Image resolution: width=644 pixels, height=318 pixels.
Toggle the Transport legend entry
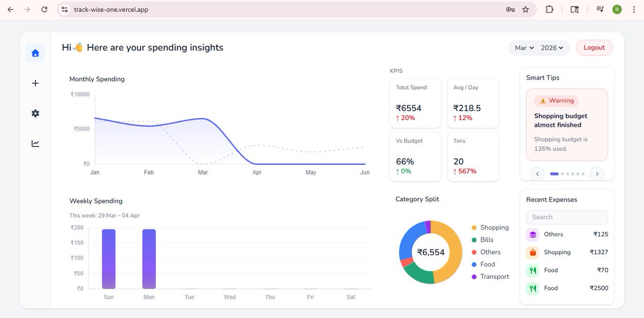tap(490, 277)
